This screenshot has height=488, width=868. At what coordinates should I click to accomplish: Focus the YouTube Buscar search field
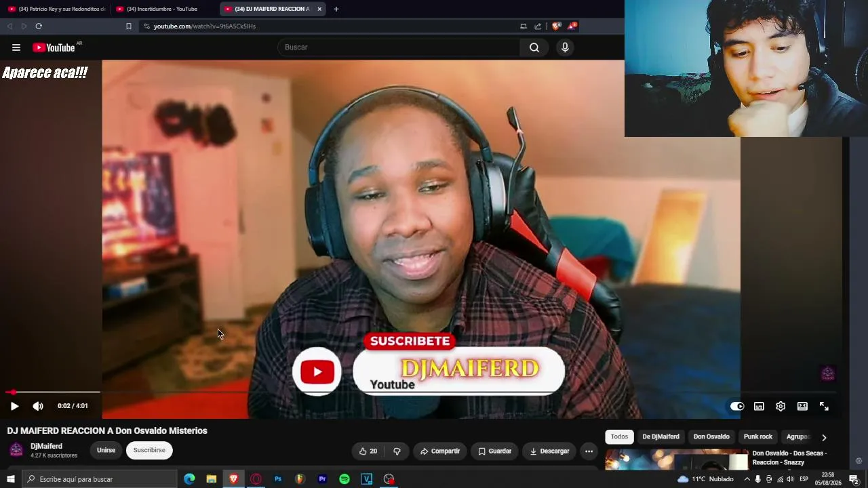point(399,47)
